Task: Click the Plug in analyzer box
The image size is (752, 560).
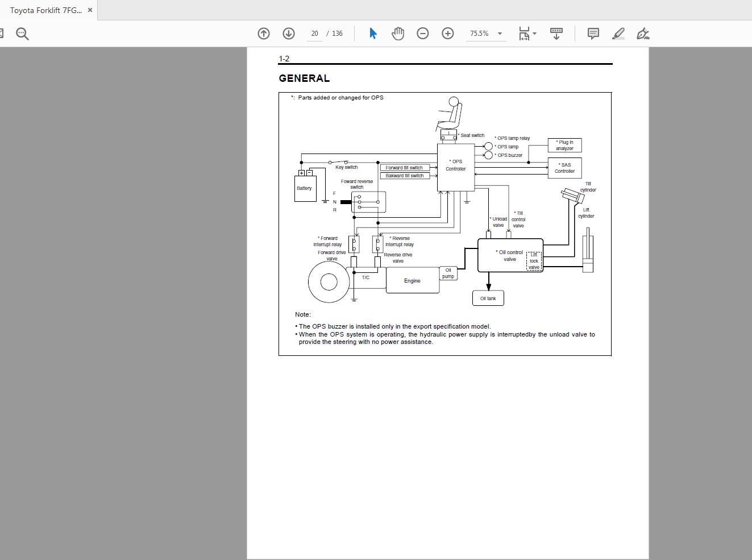Action: point(564,145)
